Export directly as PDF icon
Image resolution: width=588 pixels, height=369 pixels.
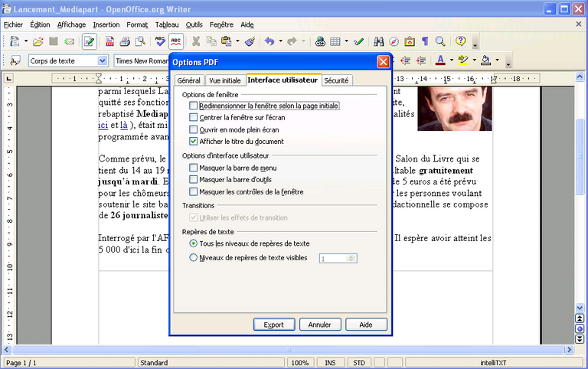109,41
